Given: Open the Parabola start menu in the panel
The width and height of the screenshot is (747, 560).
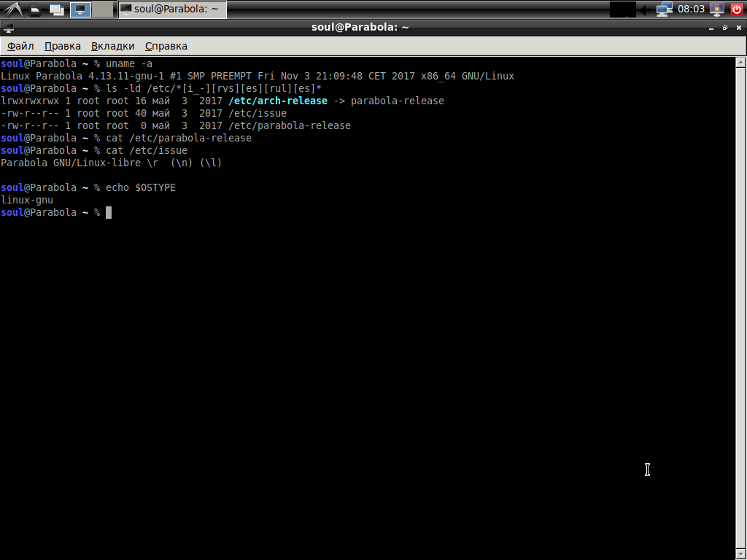Looking at the screenshot, I should [x=13, y=9].
